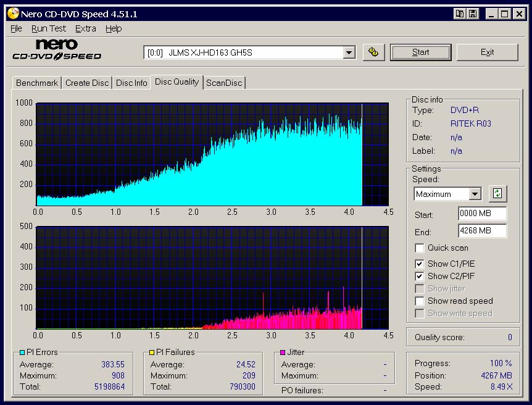Viewport: 532px width, 405px height.
Task: Click the JLMS XJ-HD163 drive combo box
Action: tap(250, 52)
